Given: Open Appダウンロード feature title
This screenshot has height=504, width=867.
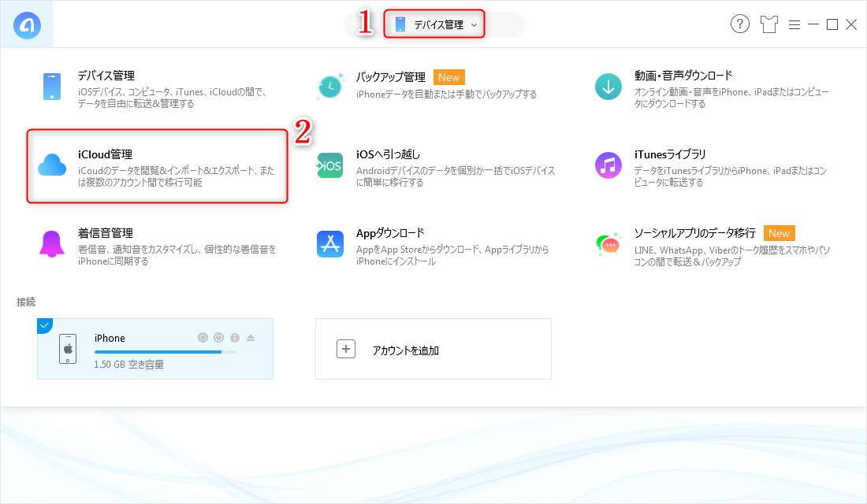Looking at the screenshot, I should (x=390, y=233).
